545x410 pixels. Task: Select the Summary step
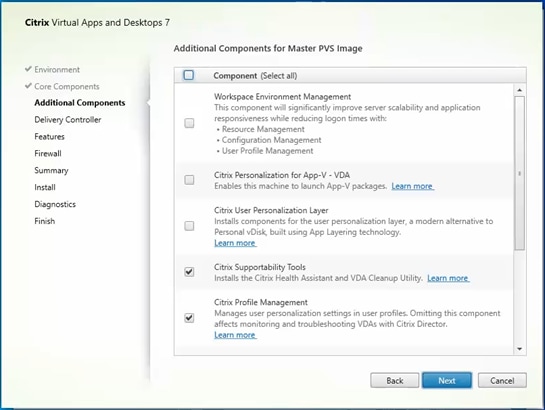(51, 171)
